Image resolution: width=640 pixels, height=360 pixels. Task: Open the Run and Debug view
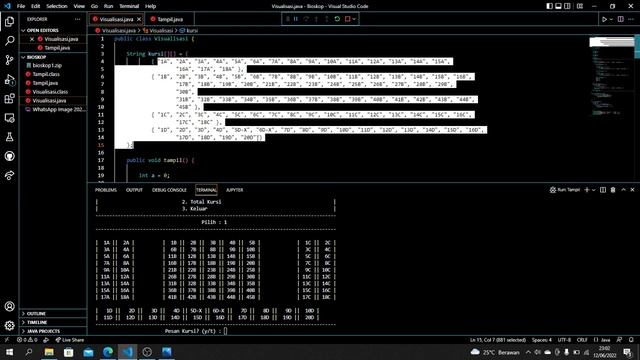point(9,80)
